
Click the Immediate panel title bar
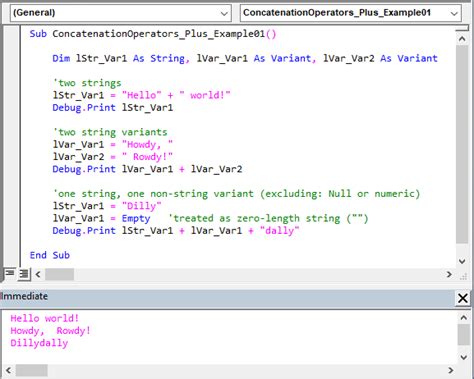pyautogui.click(x=227, y=297)
